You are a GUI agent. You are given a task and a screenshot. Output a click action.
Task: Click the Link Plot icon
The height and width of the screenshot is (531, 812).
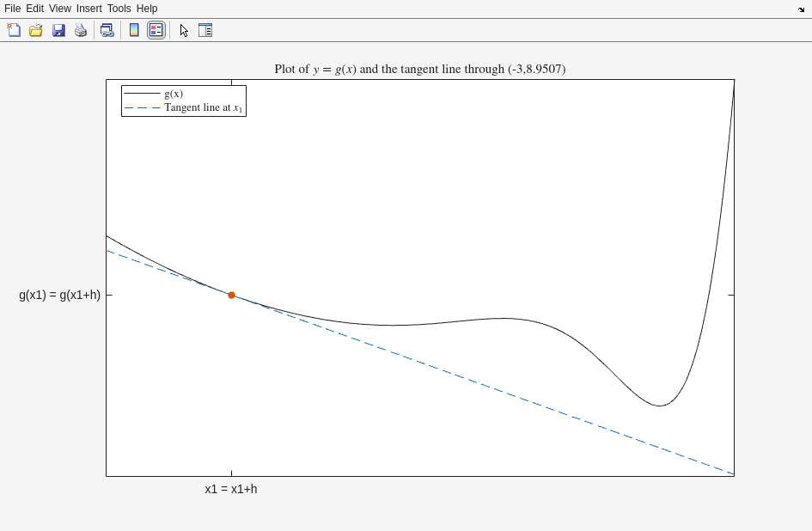tap(107, 30)
